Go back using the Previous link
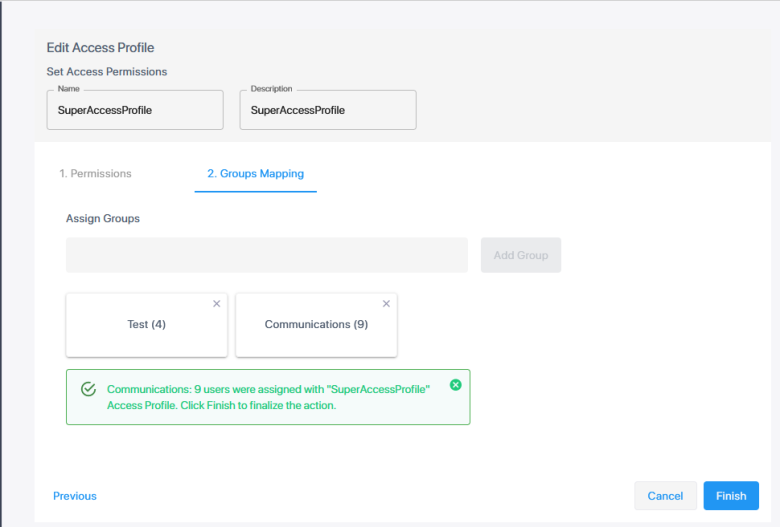780x527 pixels. 75,496
